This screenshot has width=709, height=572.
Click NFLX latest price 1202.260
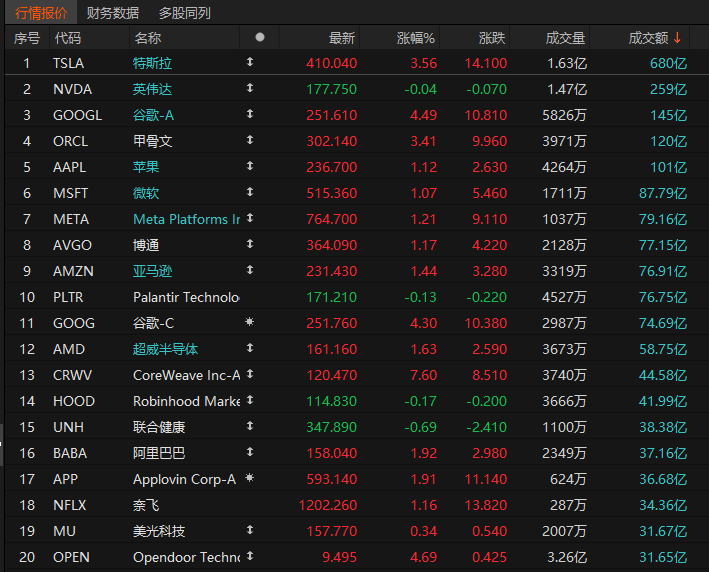tap(328, 505)
